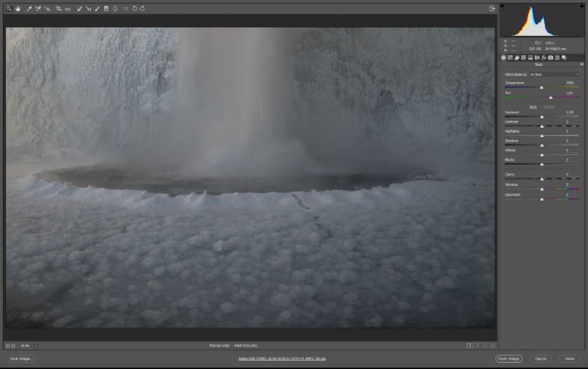This screenshot has height=369, width=588.
Task: Open the Presets panel tab
Action: pyautogui.click(x=557, y=57)
